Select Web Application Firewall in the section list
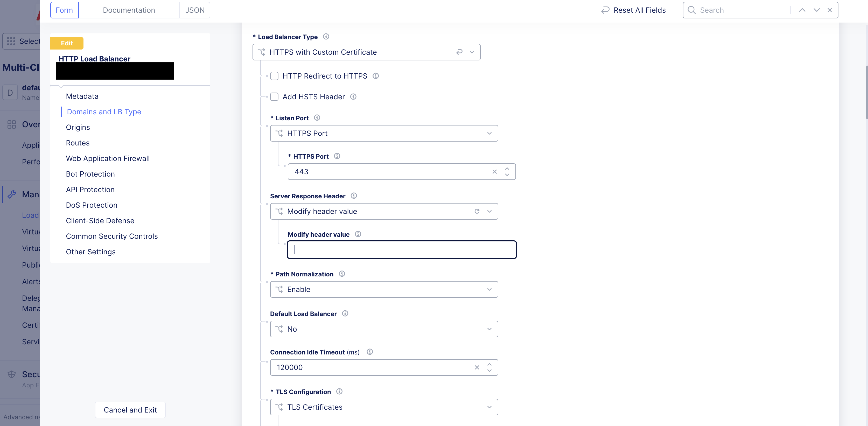The width and height of the screenshot is (868, 426). click(108, 158)
